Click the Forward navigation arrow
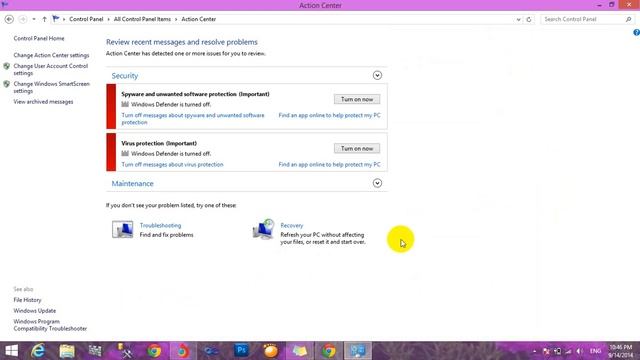The width and height of the screenshot is (640, 360). 23,19
